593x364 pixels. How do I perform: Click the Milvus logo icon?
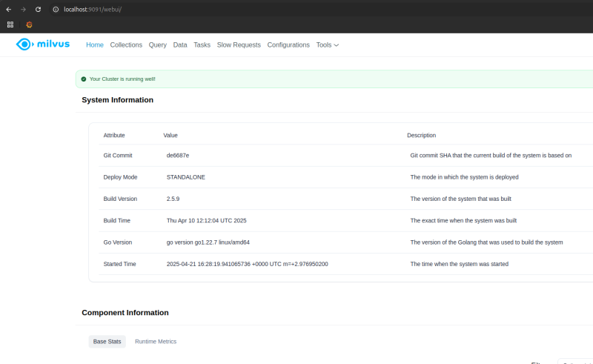point(24,44)
